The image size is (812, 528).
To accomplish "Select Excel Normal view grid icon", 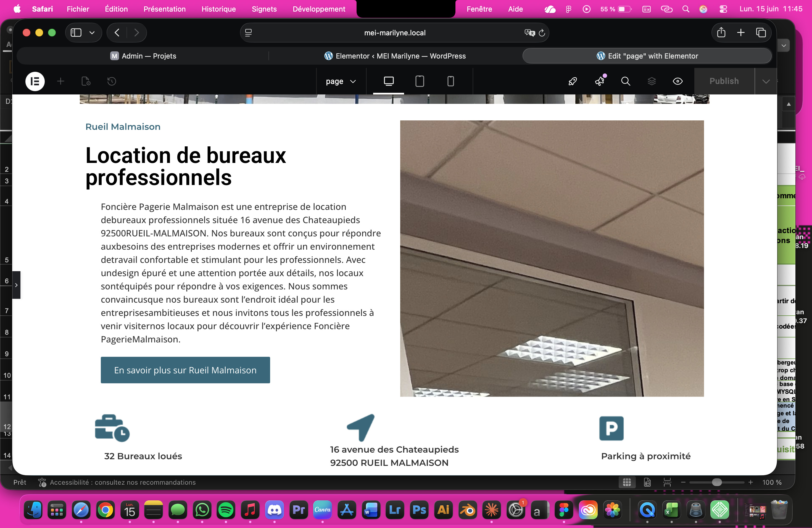I will pos(627,482).
